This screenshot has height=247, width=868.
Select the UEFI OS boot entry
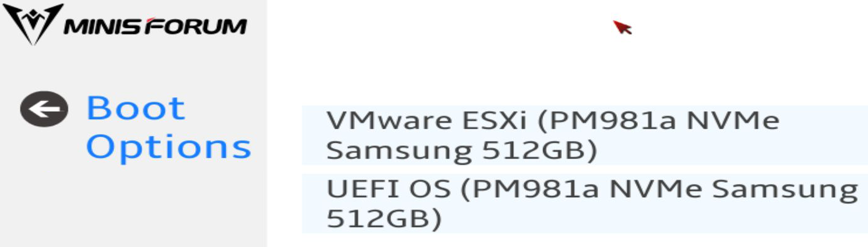click(584, 203)
